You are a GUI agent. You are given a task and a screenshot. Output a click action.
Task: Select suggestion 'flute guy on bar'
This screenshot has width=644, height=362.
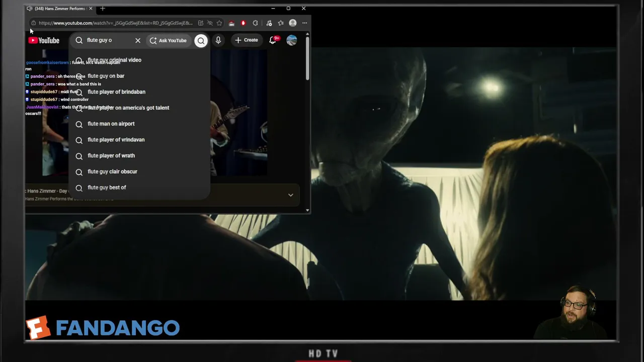(139, 76)
